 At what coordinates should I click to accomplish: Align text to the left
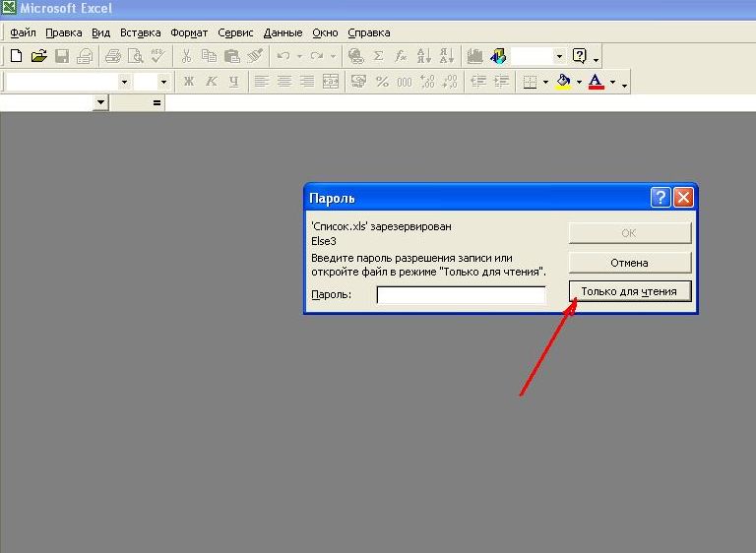click(261, 82)
